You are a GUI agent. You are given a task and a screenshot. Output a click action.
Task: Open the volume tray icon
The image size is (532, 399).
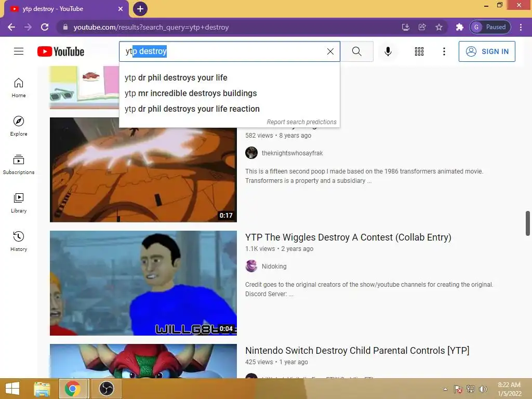tap(483, 389)
